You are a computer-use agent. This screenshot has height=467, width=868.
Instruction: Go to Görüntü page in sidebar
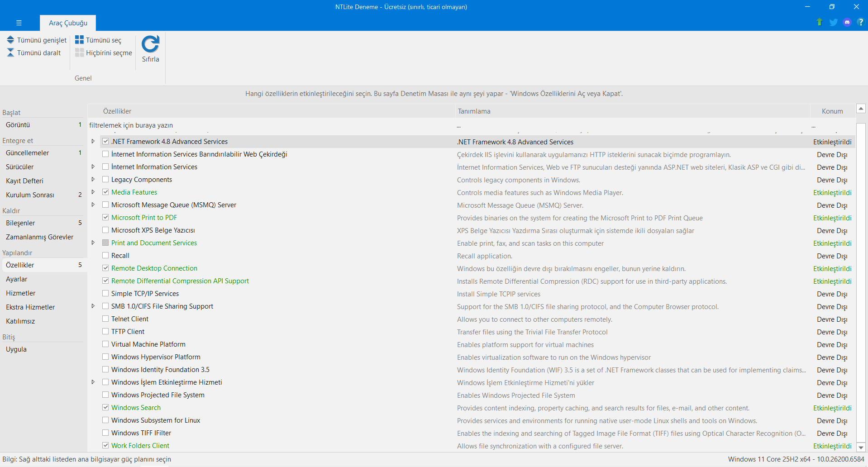43,125
